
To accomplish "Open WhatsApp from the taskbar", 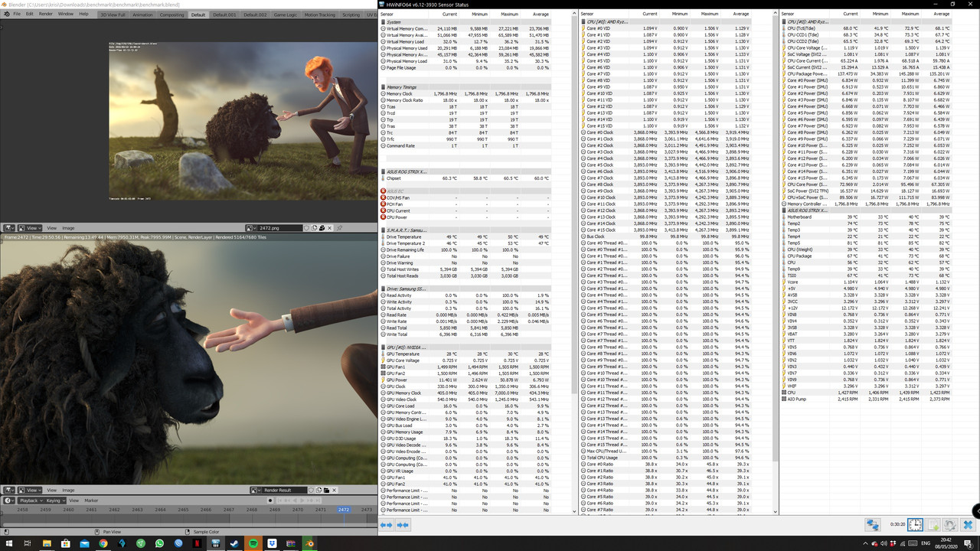I will [159, 543].
